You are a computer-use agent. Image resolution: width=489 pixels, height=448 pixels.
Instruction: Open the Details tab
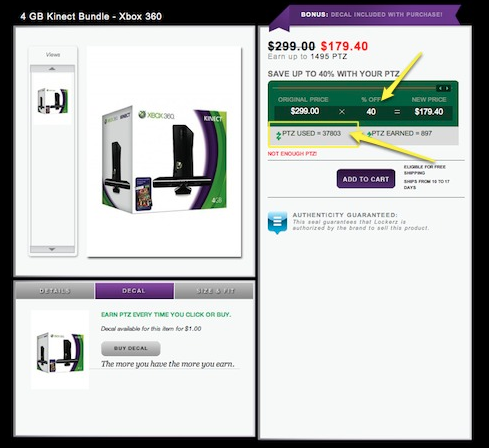tap(55, 291)
